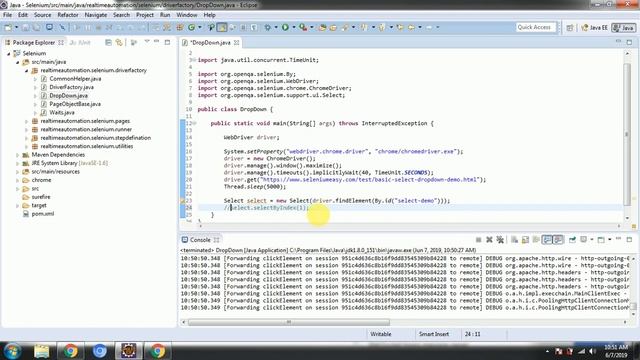Maximize the editor area
The height and width of the screenshot is (360, 640).
pos(629,42)
